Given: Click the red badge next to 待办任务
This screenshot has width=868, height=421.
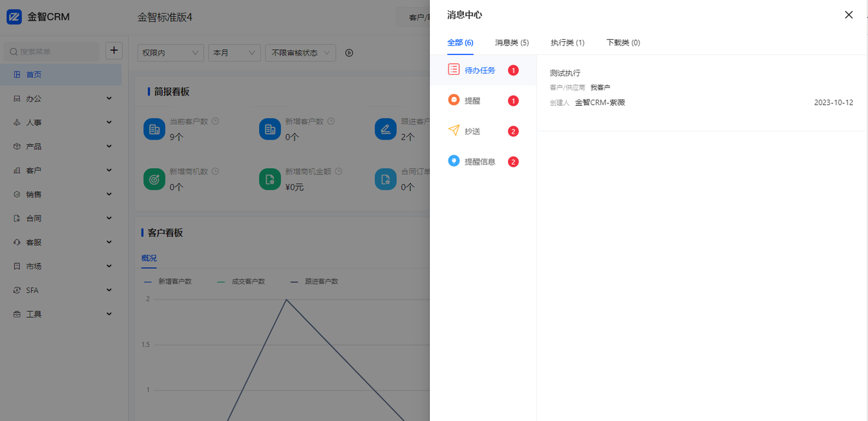Looking at the screenshot, I should pos(513,70).
